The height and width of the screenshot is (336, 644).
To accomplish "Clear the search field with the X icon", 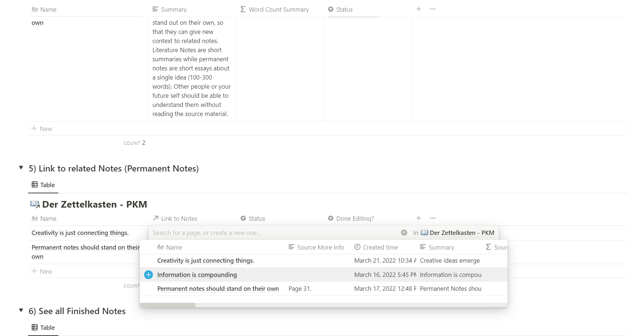I will [404, 233].
